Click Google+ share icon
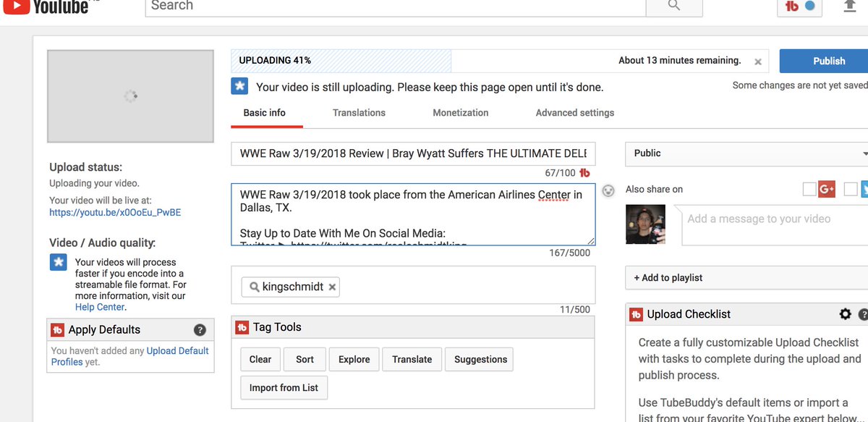Viewport: 868px width, 422px height. 827,189
